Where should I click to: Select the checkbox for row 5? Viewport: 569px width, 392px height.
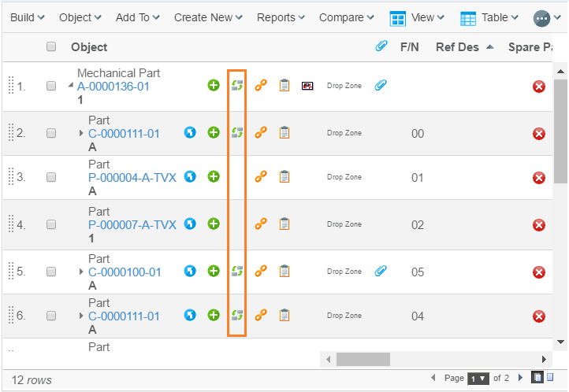click(x=51, y=272)
